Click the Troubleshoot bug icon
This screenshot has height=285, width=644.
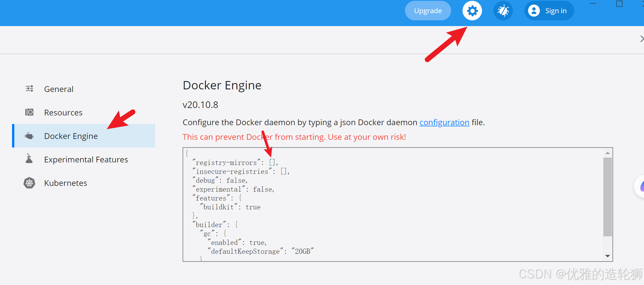coord(503,11)
